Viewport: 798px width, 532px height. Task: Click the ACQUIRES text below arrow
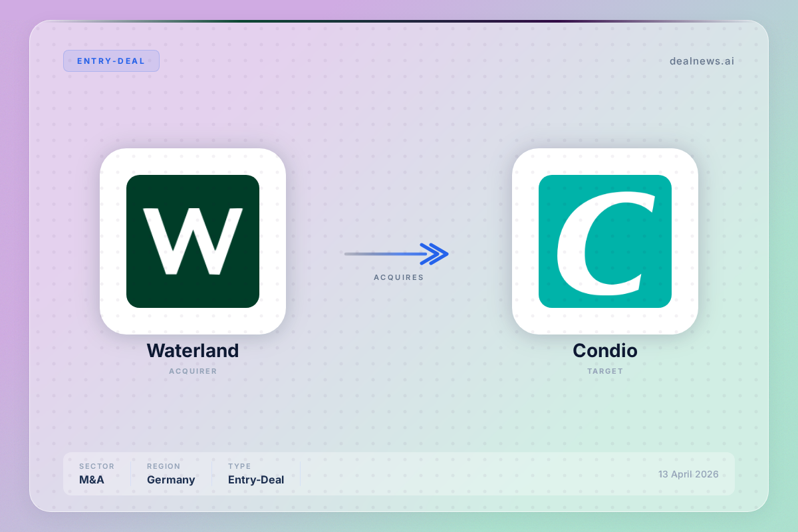click(x=398, y=277)
